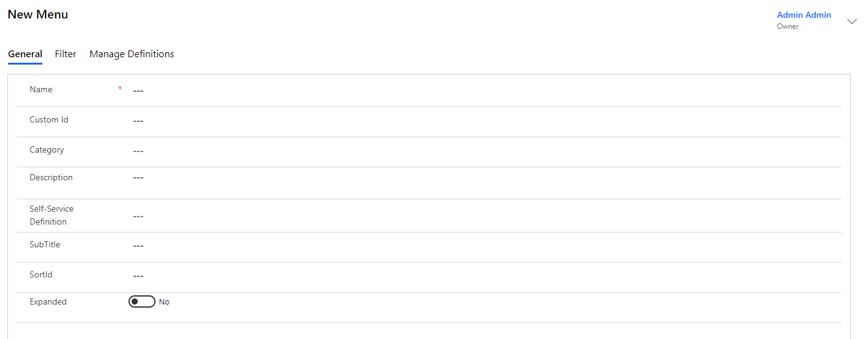Click the "Owner" caption under Admin Admin
This screenshot has width=868, height=339.
pyautogui.click(x=787, y=26)
